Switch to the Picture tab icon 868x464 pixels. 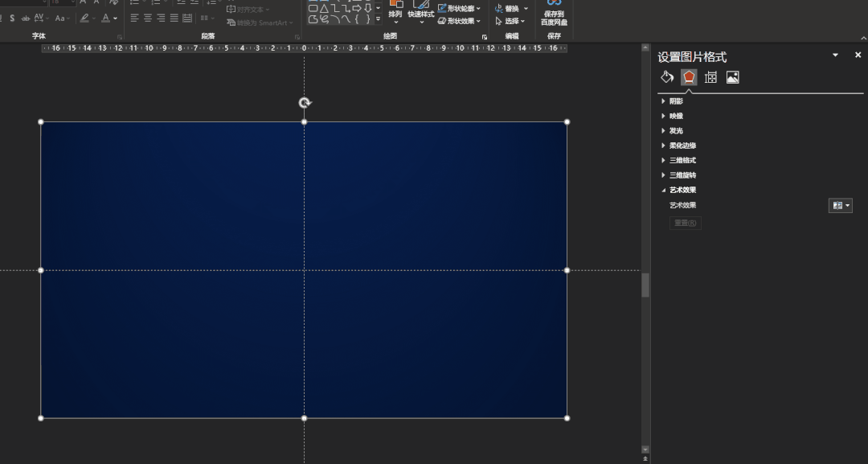[x=732, y=77]
